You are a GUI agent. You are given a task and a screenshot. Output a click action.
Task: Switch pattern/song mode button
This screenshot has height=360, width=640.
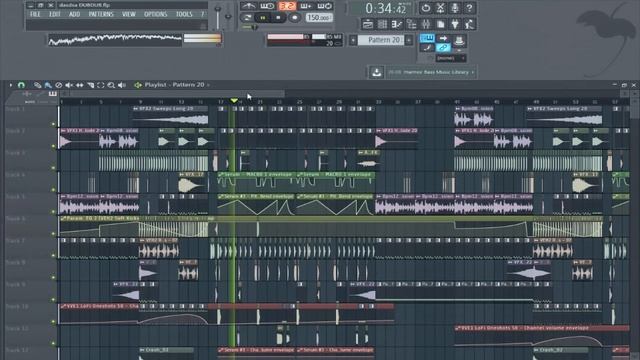point(247,18)
